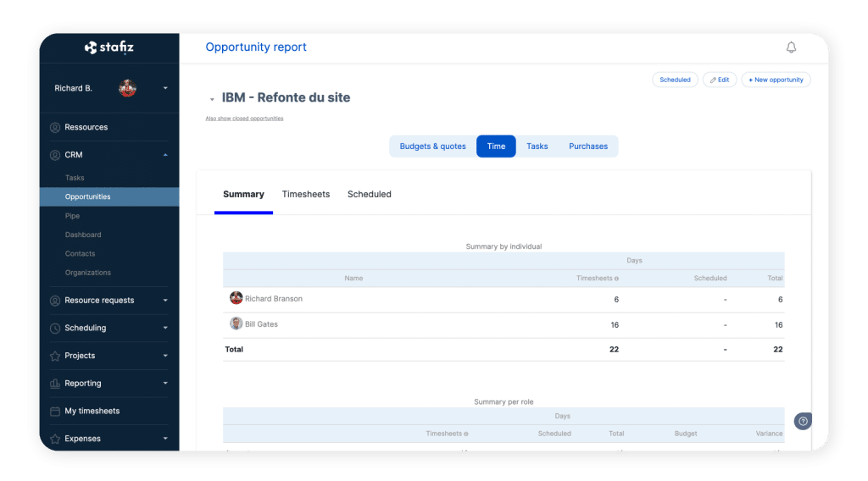The height and width of the screenshot is (481, 868).
Task: Expand the Expenses menu chevron
Action: (x=165, y=439)
